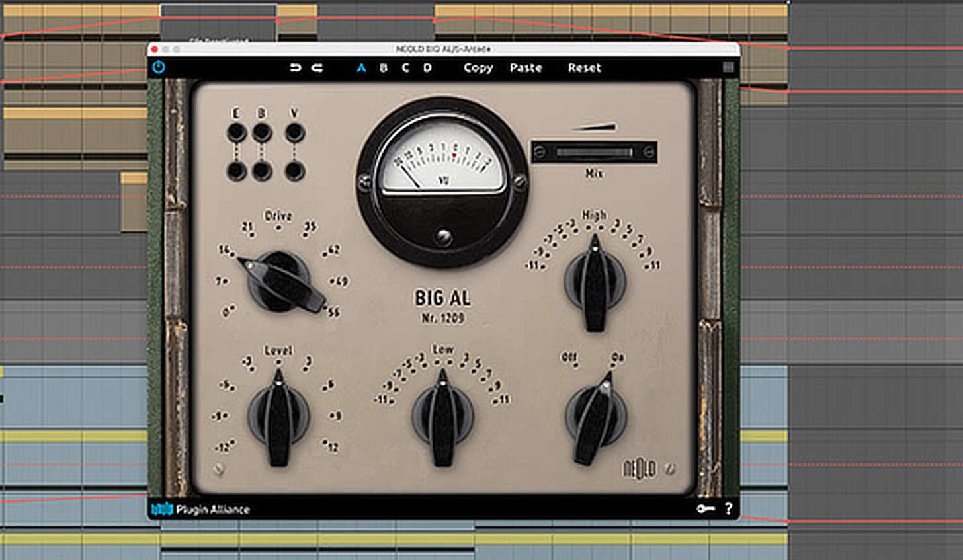Click the Reset button
Screen dimensions: 963x560
(x=585, y=67)
